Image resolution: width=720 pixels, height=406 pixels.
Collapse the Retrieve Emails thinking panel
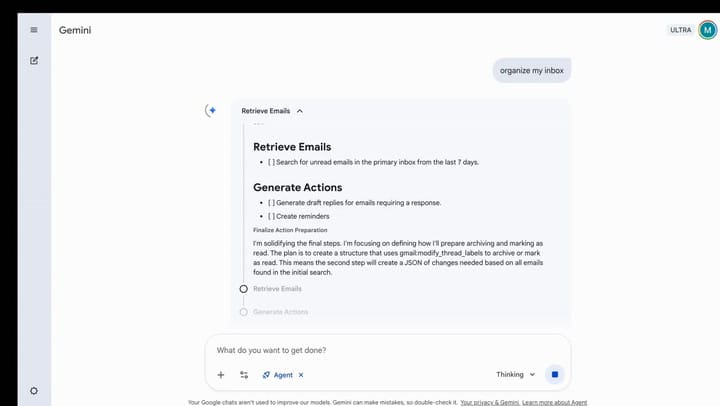coord(300,111)
